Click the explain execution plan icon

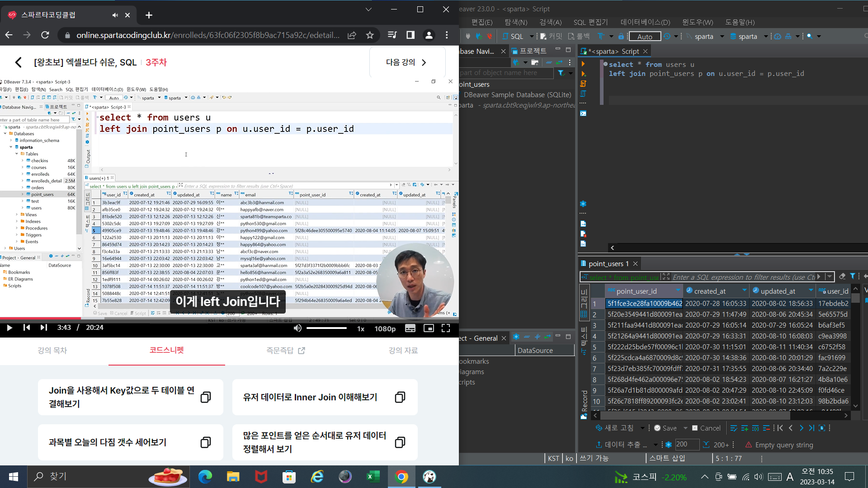(x=583, y=94)
